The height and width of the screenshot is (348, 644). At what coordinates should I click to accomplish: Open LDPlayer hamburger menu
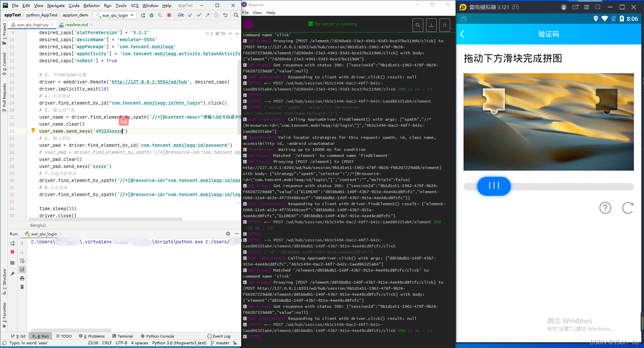click(x=587, y=7)
